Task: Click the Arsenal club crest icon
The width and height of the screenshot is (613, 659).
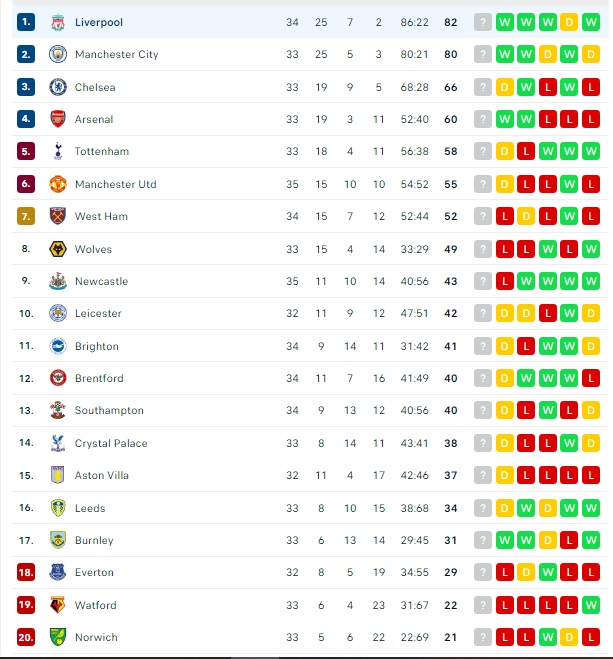Action: pos(58,119)
